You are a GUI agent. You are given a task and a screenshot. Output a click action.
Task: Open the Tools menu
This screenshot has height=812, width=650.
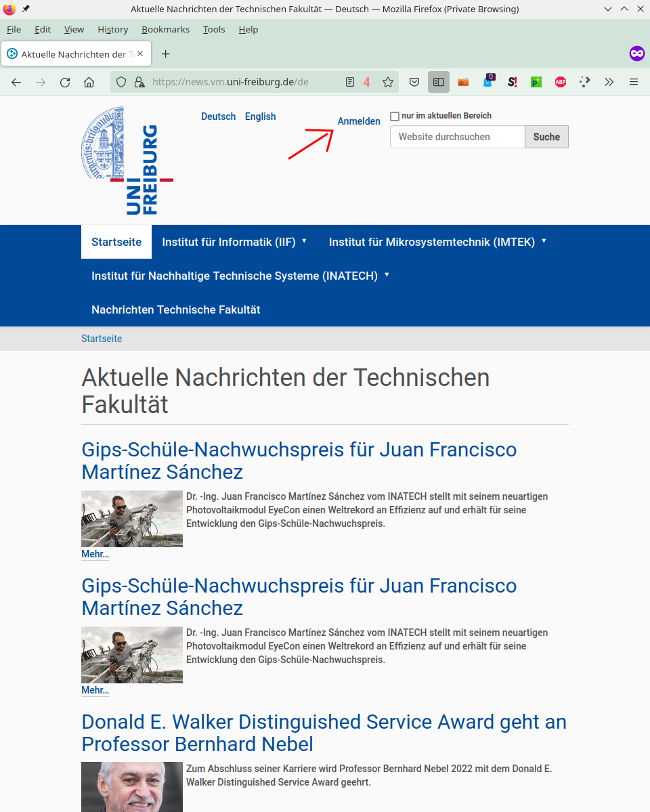coord(214,30)
